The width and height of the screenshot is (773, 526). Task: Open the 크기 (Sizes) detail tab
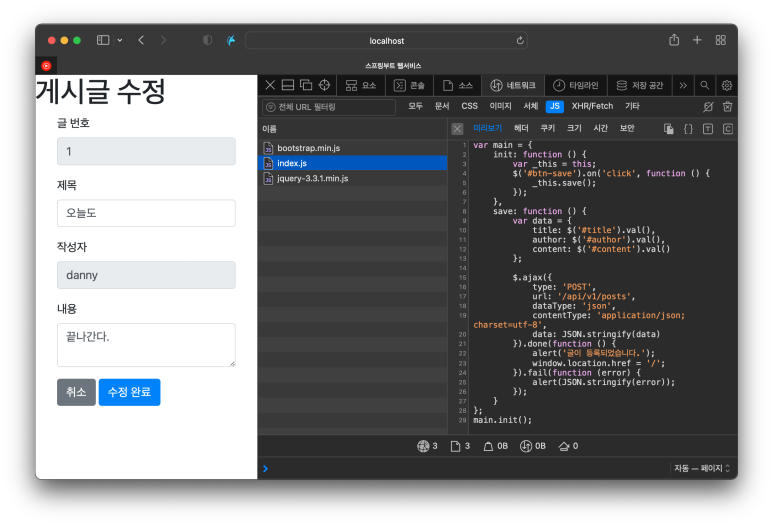click(574, 128)
